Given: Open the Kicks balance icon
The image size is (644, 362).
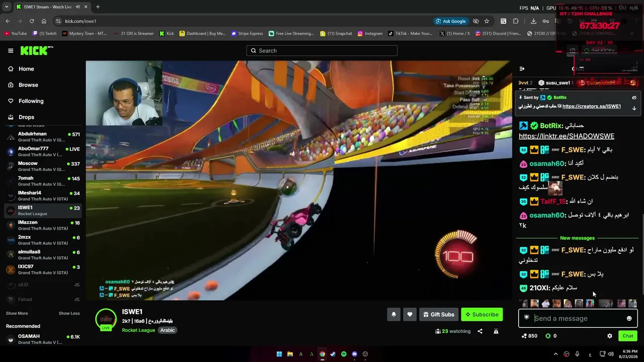Looking at the screenshot, I should (548, 336).
